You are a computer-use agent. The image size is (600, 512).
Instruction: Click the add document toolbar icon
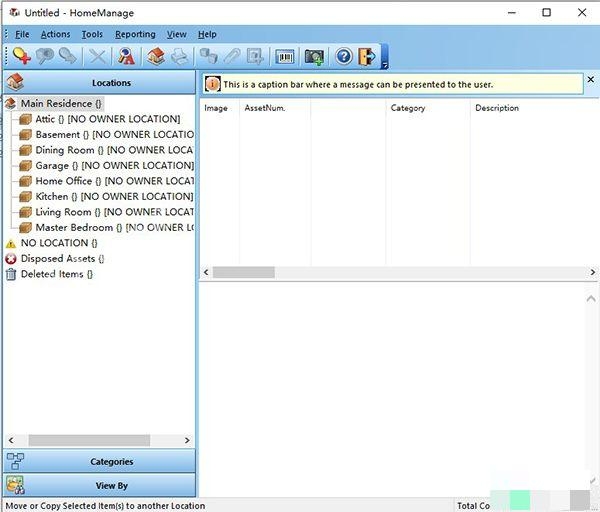coord(255,56)
